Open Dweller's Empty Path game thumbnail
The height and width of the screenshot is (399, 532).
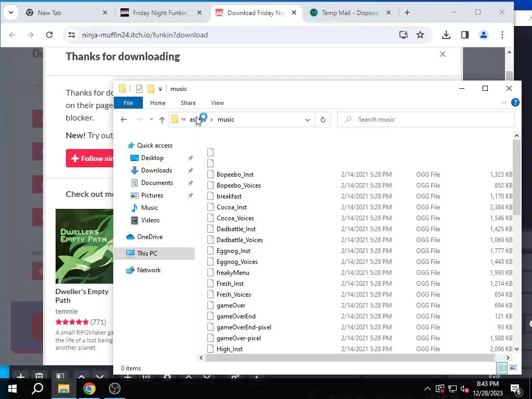(85, 246)
